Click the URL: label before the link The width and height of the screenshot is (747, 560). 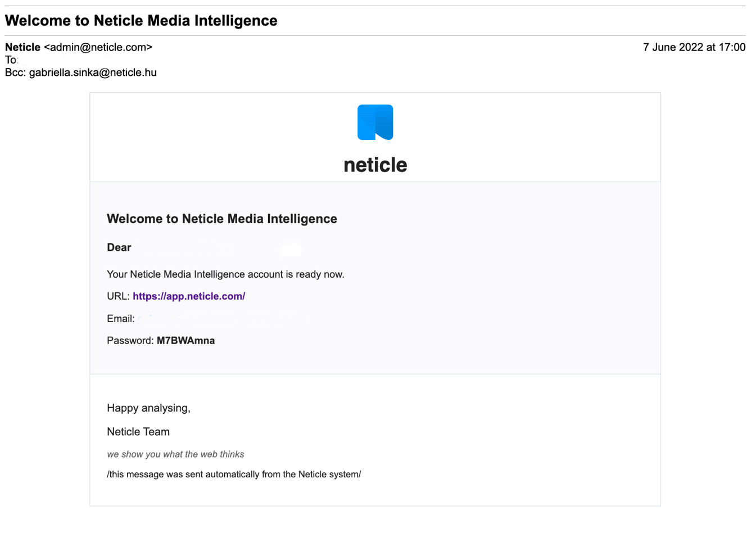click(x=117, y=296)
